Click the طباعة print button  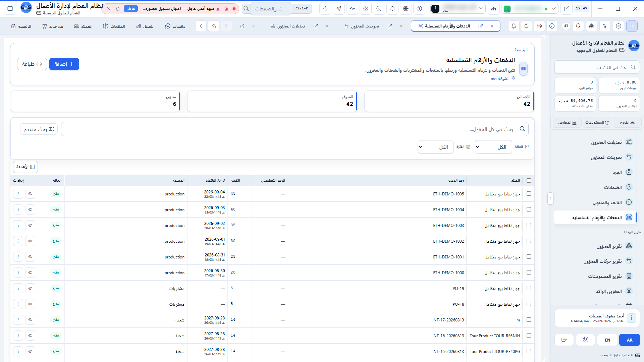pyautogui.click(x=32, y=64)
